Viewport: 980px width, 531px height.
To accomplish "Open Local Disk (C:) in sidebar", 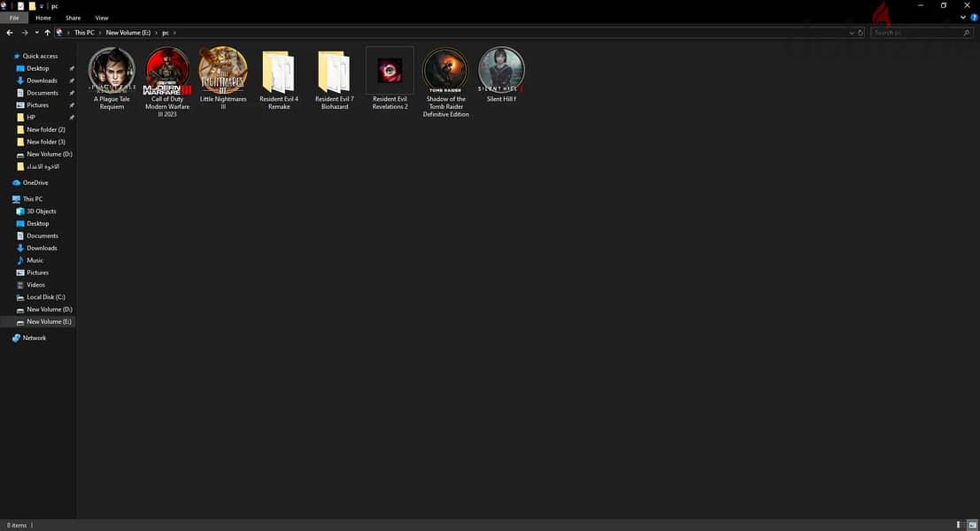I will pos(46,297).
